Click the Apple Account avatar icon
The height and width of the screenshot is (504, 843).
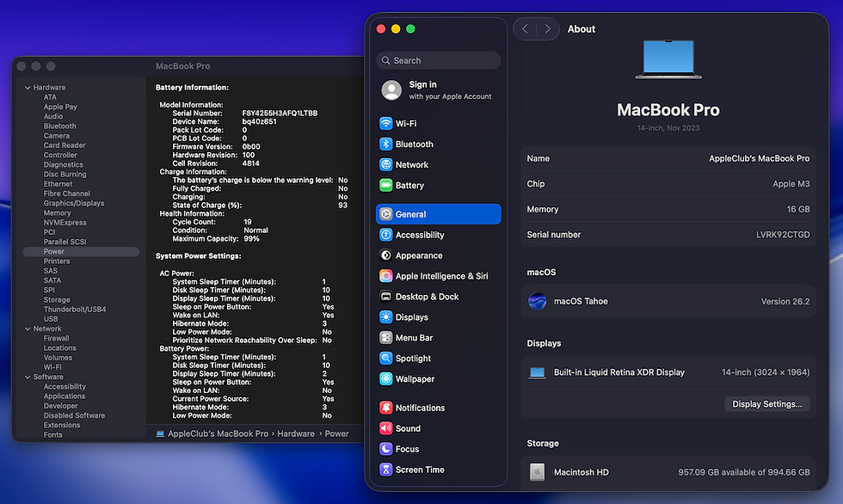pos(391,90)
